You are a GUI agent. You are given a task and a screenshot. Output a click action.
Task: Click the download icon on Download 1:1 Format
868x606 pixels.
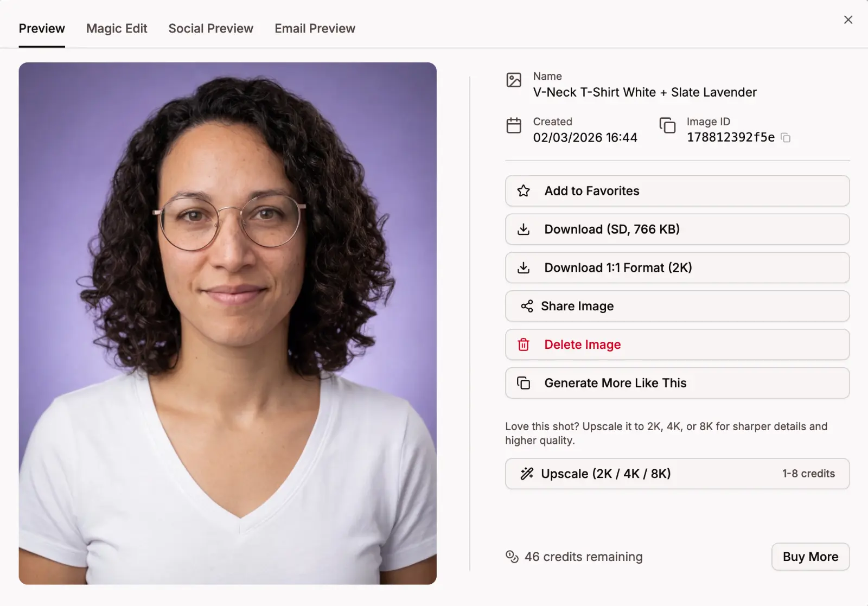click(x=524, y=267)
